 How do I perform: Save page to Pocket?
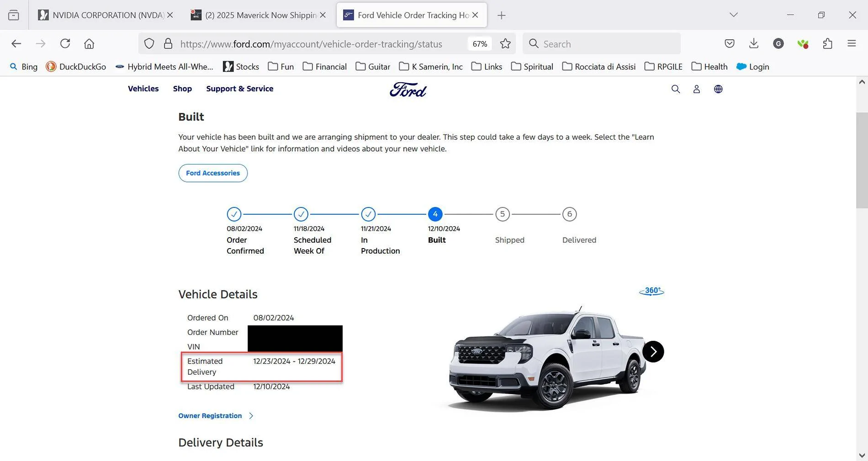[730, 44]
